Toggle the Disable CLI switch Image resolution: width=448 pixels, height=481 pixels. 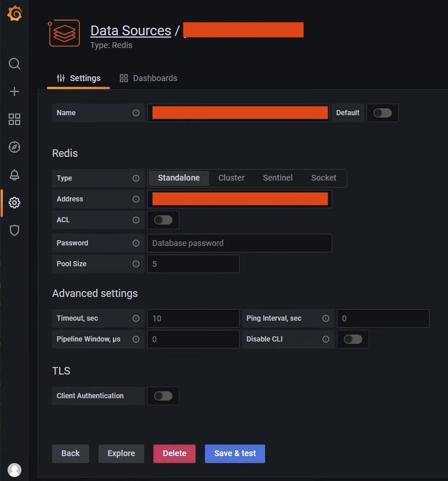[x=353, y=339]
